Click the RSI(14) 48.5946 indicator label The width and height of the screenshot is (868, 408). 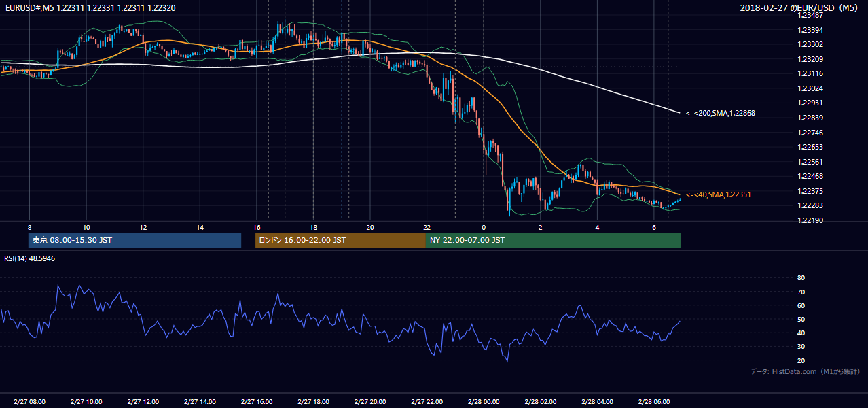click(30, 258)
